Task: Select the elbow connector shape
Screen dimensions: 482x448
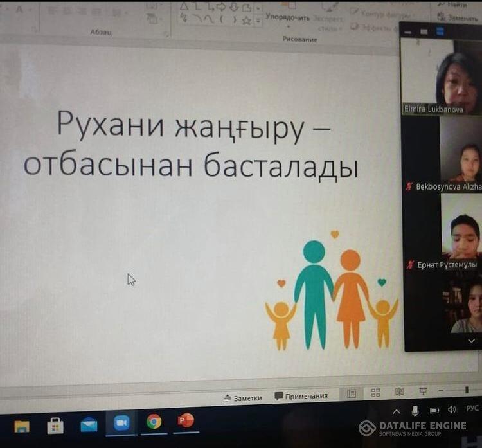Action: point(197,6)
